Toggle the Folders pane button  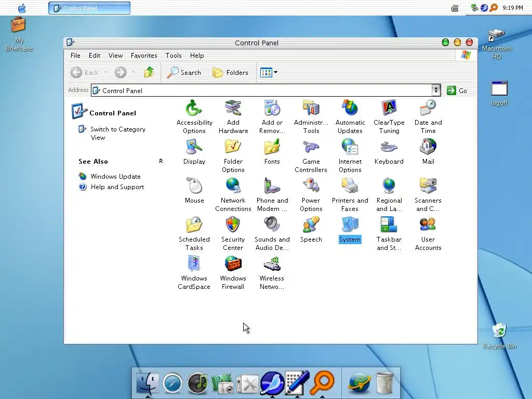click(230, 72)
